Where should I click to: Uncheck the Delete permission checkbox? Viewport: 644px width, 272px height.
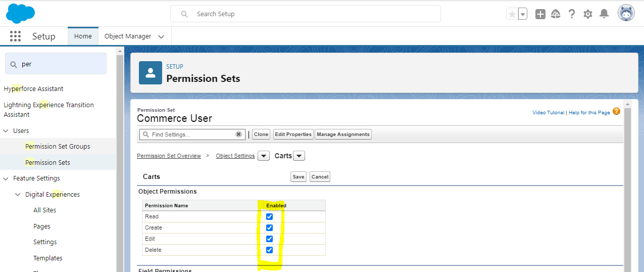[x=269, y=250]
